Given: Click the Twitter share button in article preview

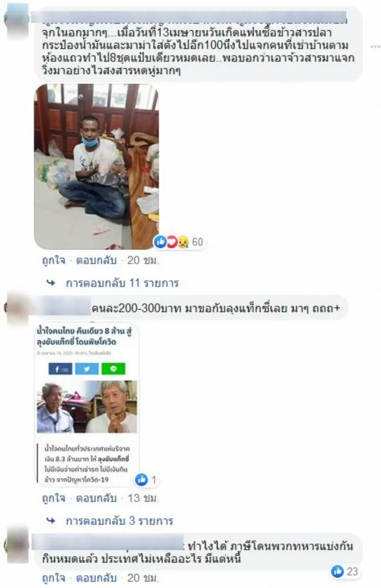Looking at the screenshot, I should click(86, 369).
